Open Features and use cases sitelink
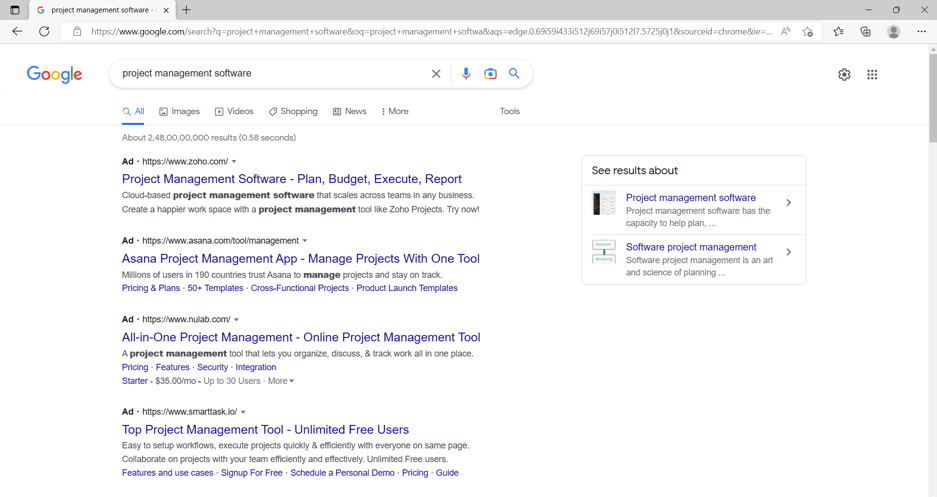 point(167,473)
